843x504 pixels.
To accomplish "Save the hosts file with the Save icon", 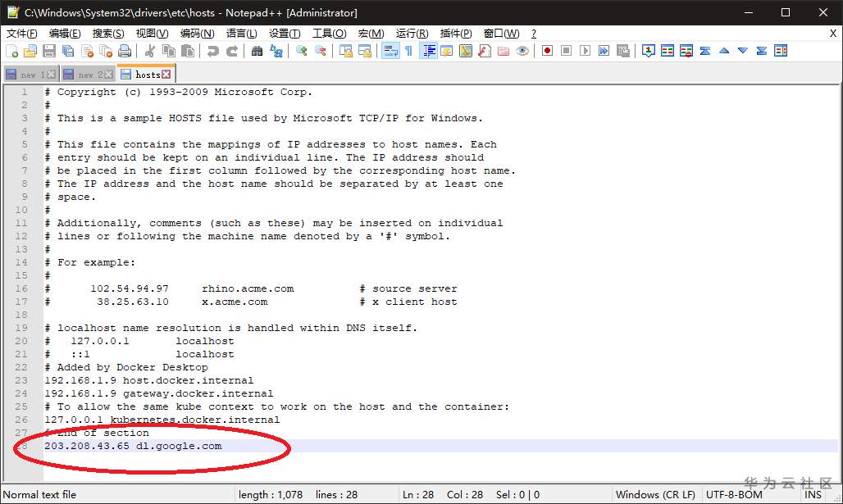I will coord(49,51).
